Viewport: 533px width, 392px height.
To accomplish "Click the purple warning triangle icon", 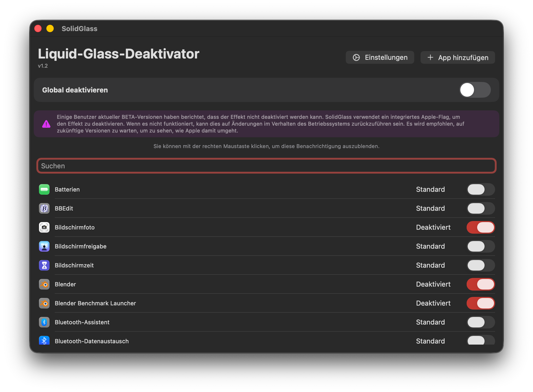I will pos(46,124).
